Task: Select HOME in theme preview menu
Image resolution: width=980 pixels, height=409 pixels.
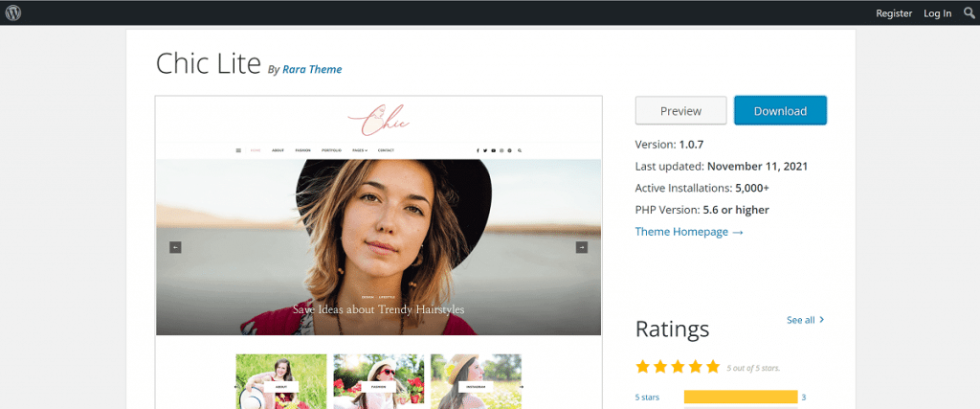Action: 256,150
